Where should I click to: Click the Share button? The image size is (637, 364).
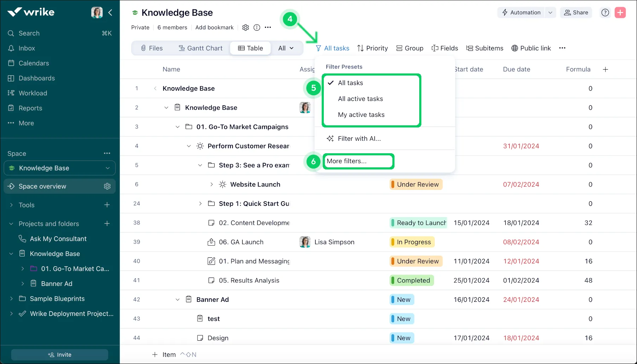[x=576, y=12]
